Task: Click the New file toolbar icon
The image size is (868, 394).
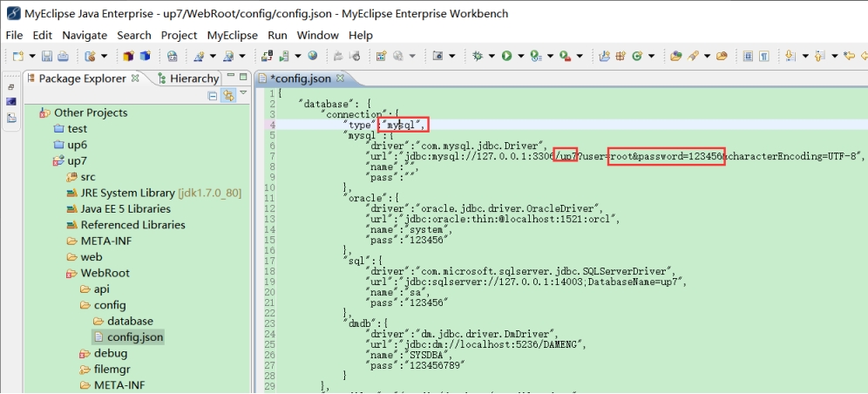Action: pos(18,56)
